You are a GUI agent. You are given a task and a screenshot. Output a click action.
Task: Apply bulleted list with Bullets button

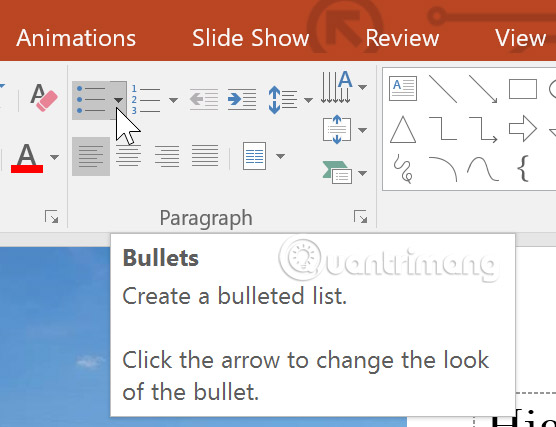coord(91,100)
